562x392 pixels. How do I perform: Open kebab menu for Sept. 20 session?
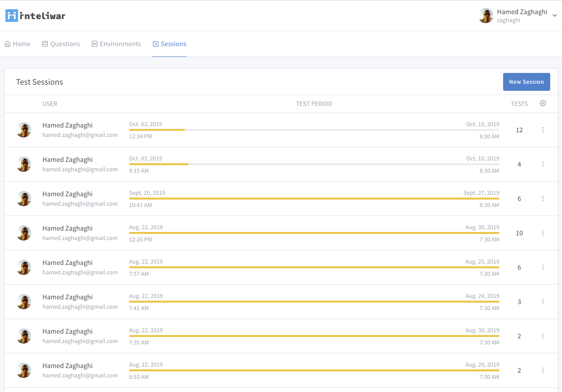pyautogui.click(x=543, y=199)
